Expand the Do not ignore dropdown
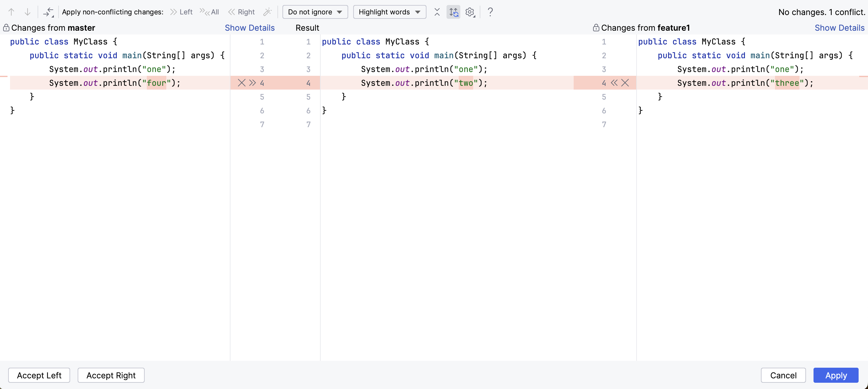Viewport: 868px width, 389px height. [x=314, y=12]
